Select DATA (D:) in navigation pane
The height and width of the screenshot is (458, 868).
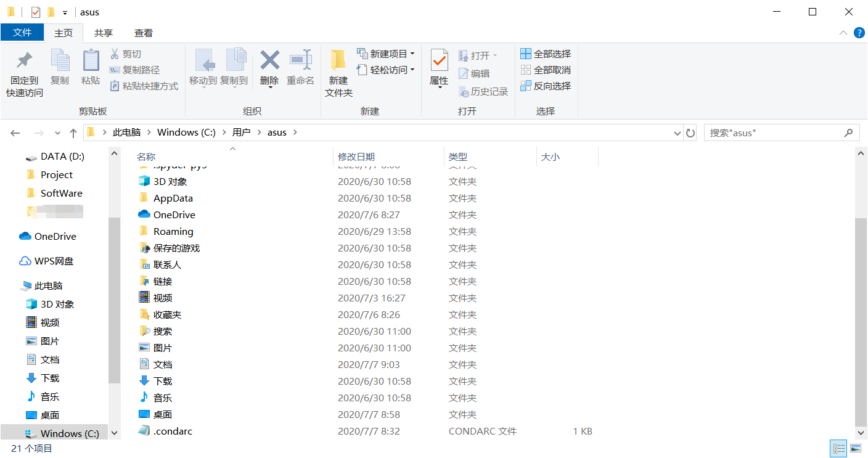(x=55, y=156)
